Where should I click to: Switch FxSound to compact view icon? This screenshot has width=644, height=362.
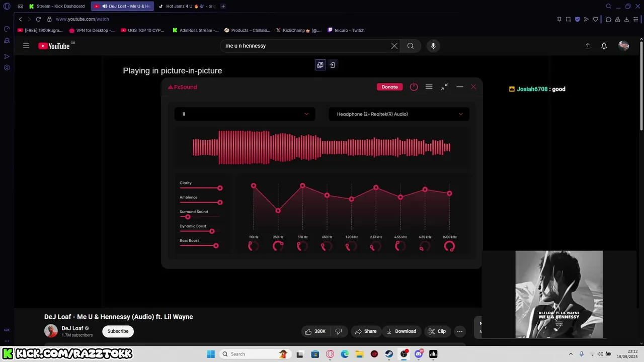(x=444, y=87)
